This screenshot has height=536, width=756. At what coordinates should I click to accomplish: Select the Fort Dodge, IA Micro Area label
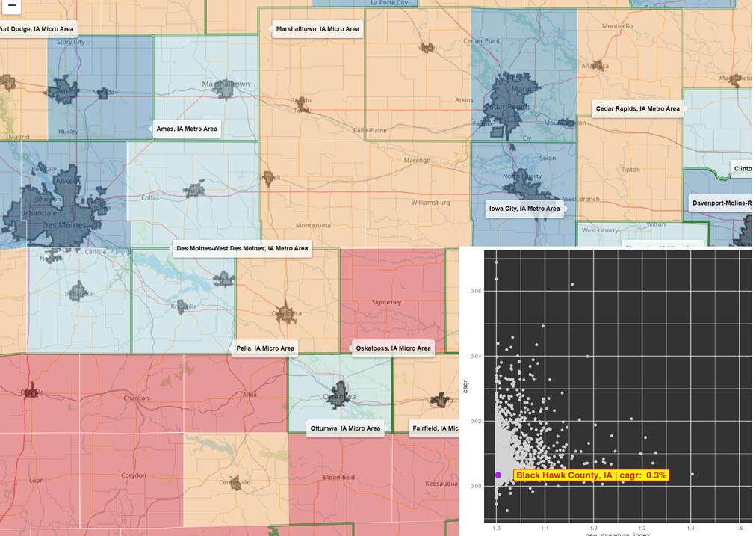coord(37,29)
